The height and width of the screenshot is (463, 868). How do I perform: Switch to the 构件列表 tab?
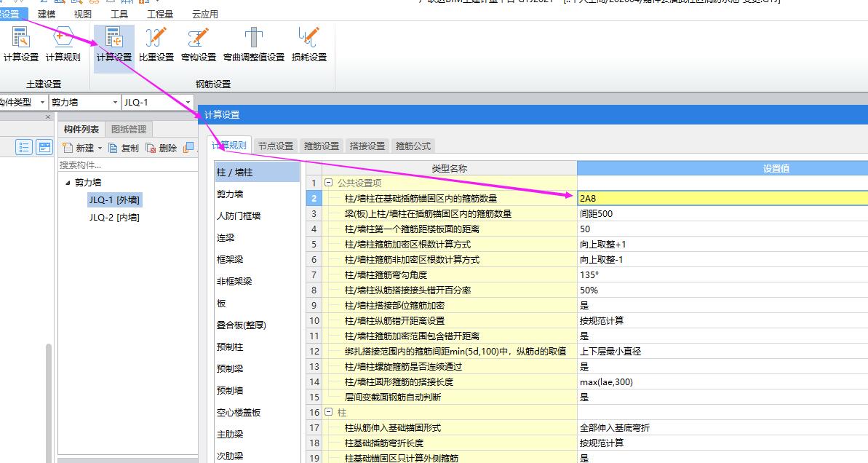point(81,129)
